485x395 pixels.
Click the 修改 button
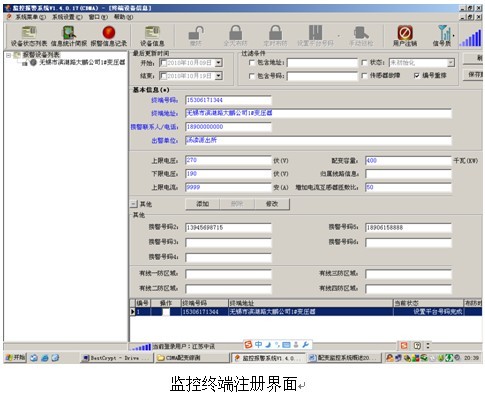click(x=272, y=204)
